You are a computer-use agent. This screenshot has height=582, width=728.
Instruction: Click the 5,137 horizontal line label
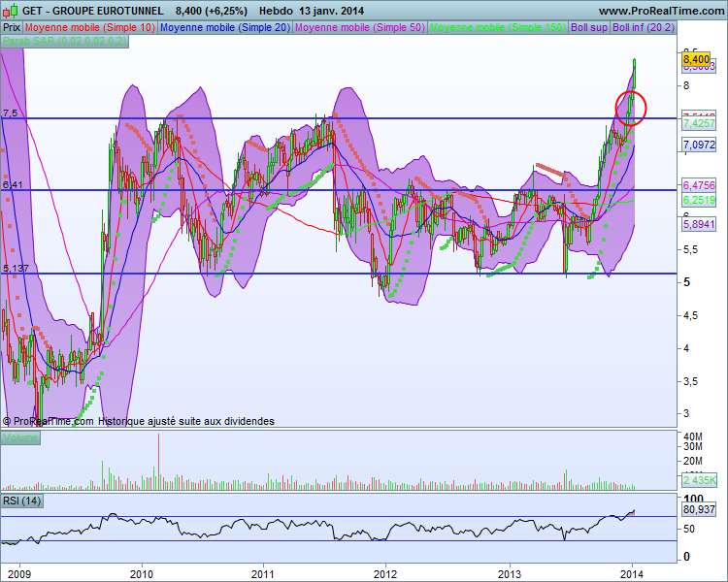16,269
